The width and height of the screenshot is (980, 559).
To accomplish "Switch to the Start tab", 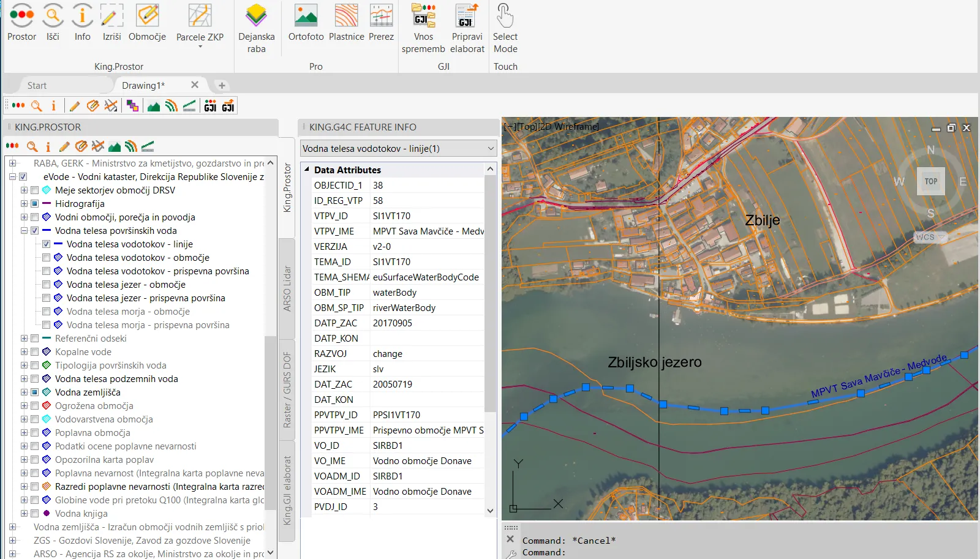I will coord(37,86).
